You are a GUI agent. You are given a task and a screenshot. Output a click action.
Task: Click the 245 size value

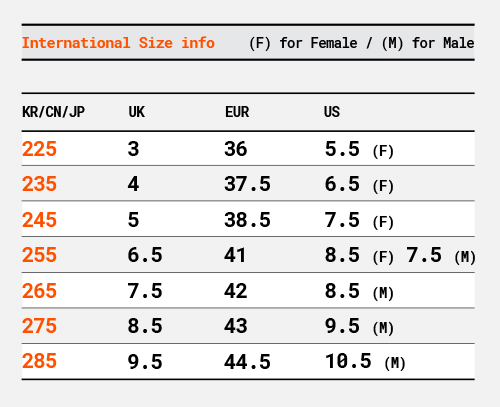click(39, 220)
